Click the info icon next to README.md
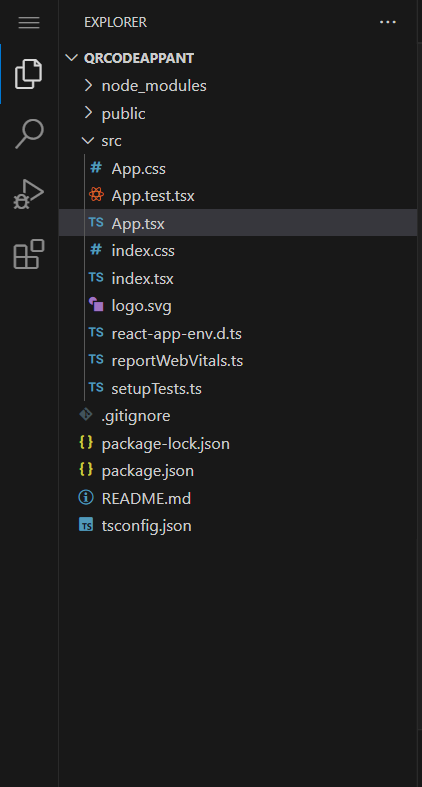 tap(86, 497)
